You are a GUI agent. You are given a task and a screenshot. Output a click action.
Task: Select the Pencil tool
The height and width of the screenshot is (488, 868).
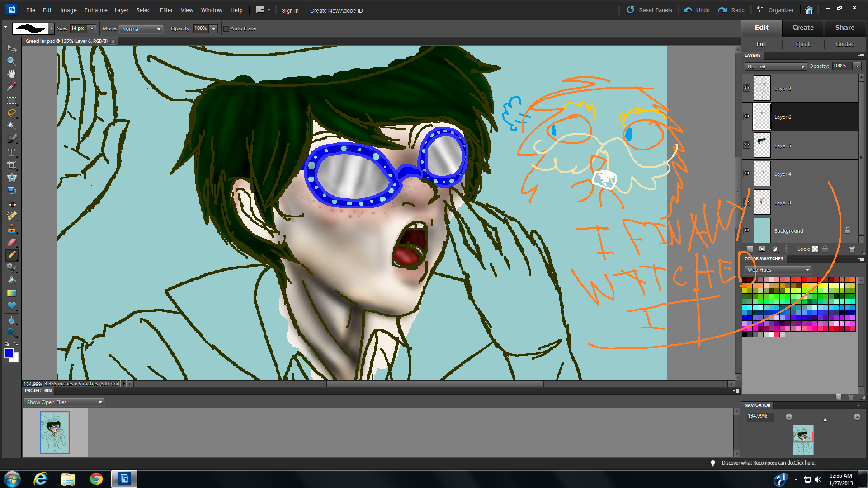point(12,255)
